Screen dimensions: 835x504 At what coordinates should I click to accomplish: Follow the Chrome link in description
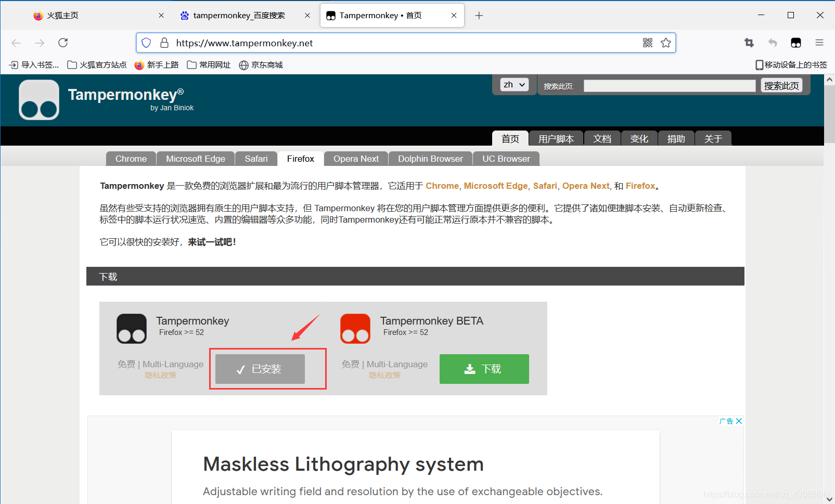(442, 186)
